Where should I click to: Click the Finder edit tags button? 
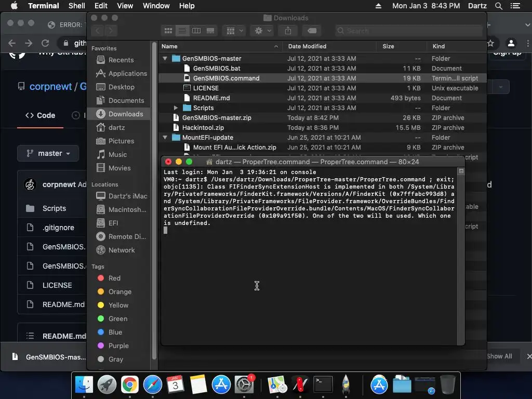click(x=312, y=31)
